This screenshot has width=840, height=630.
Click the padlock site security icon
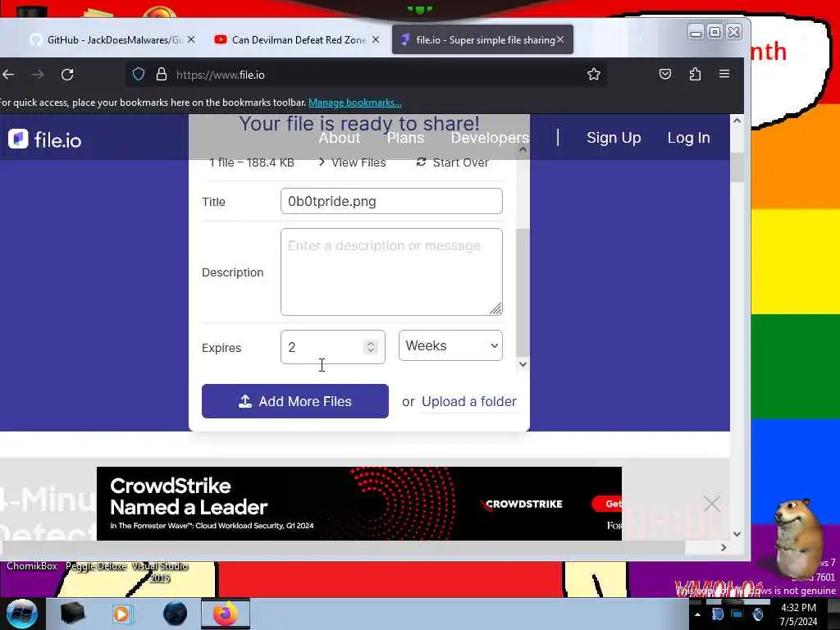pos(162,75)
